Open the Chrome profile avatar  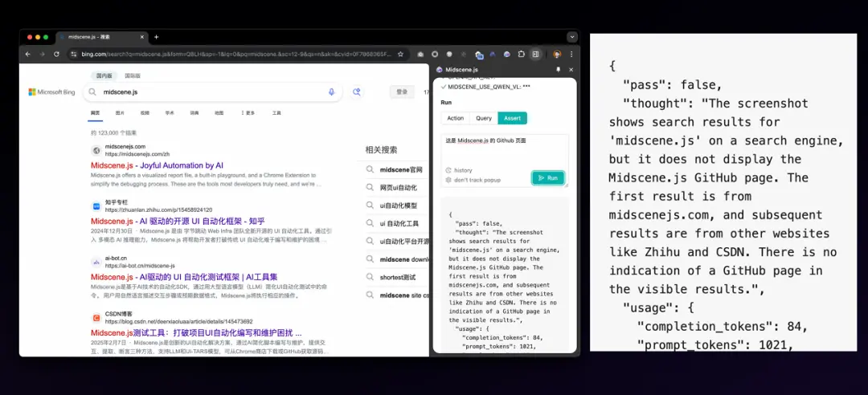pos(558,55)
